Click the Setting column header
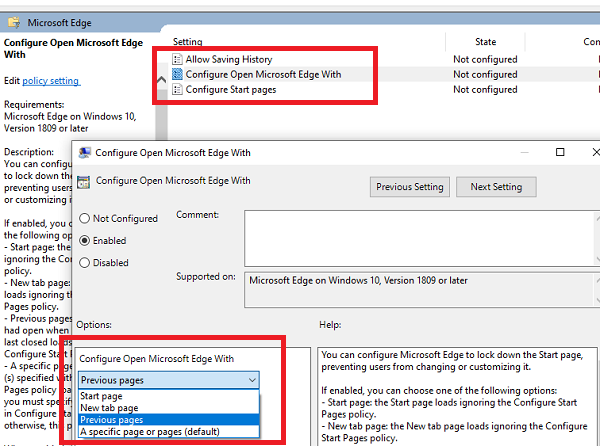Viewport: 600px width, 446px height. (188, 42)
